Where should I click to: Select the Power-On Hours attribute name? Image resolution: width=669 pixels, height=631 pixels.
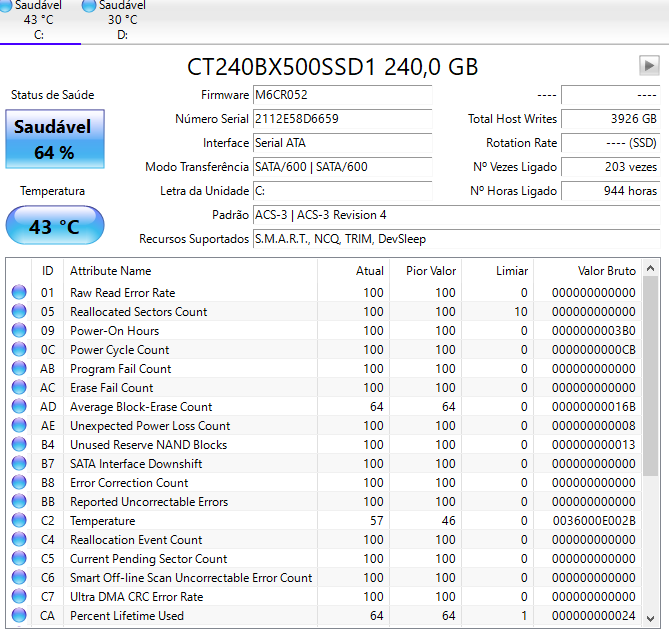[x=114, y=331]
